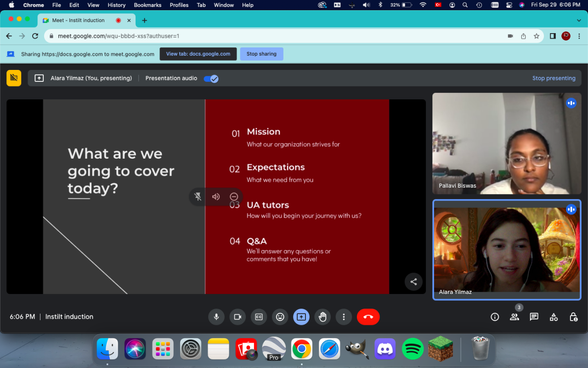Screen dimensions: 588x368
Task: Click Stop presenting link
Action: tap(554, 78)
